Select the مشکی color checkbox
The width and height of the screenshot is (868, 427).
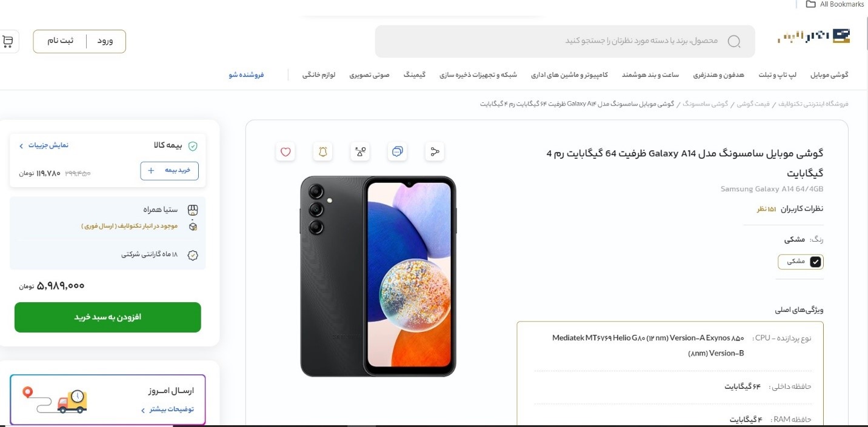coord(815,262)
